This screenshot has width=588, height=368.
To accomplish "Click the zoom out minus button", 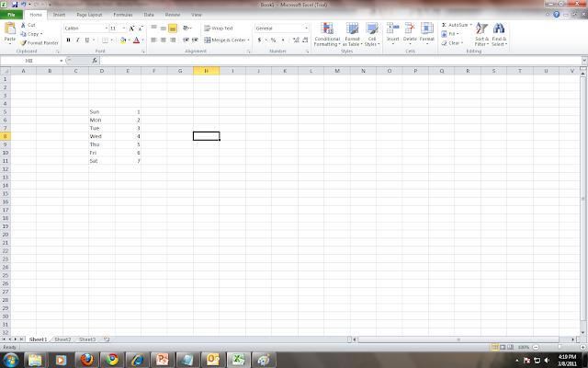I will pos(536,347).
